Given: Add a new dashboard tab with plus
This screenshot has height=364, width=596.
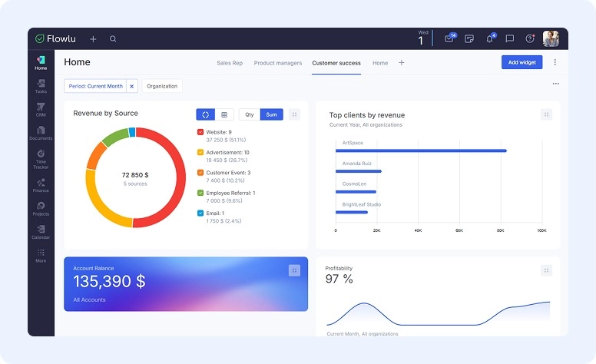Looking at the screenshot, I should pos(402,63).
